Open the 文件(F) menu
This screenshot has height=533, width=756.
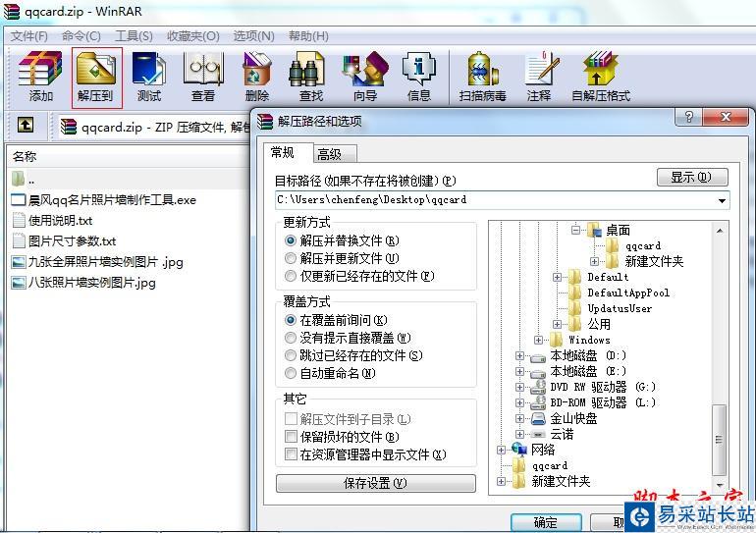click(28, 36)
